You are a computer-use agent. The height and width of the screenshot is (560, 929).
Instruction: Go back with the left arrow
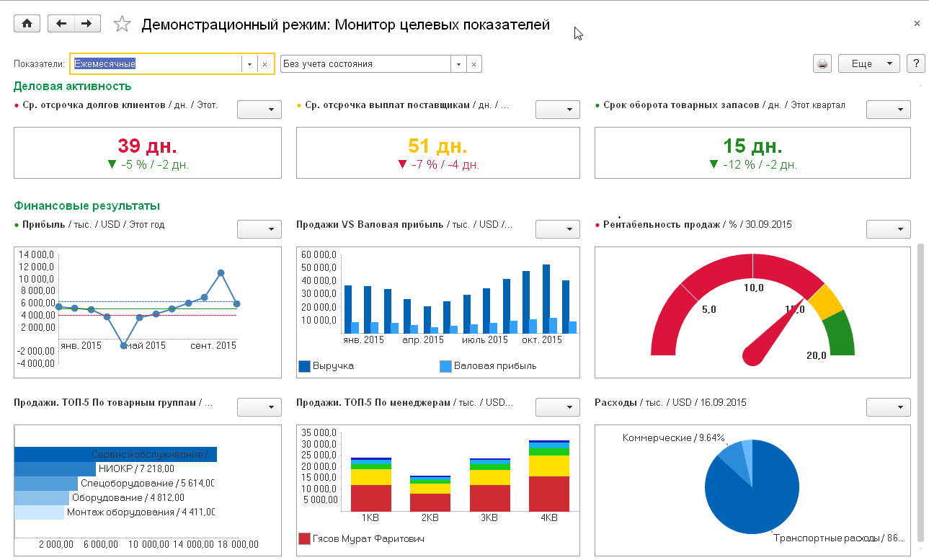[61, 24]
